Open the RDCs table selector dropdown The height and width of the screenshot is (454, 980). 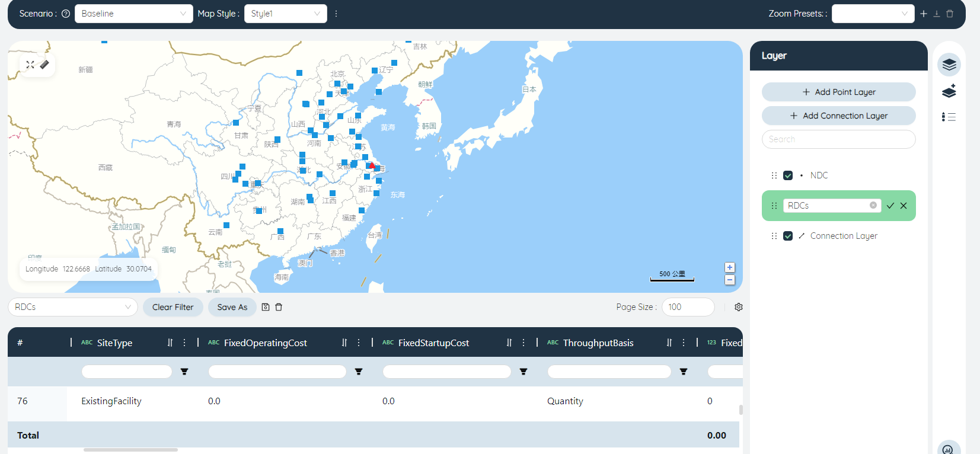73,307
